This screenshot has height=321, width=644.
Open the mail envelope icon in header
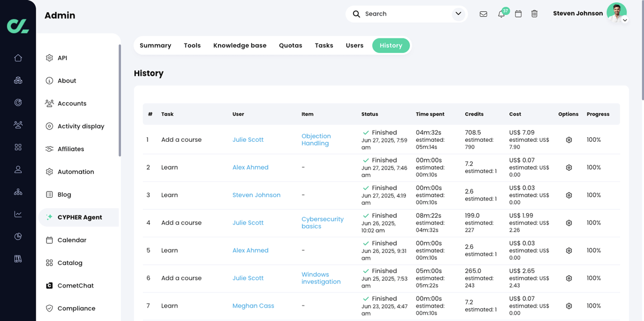(484, 14)
